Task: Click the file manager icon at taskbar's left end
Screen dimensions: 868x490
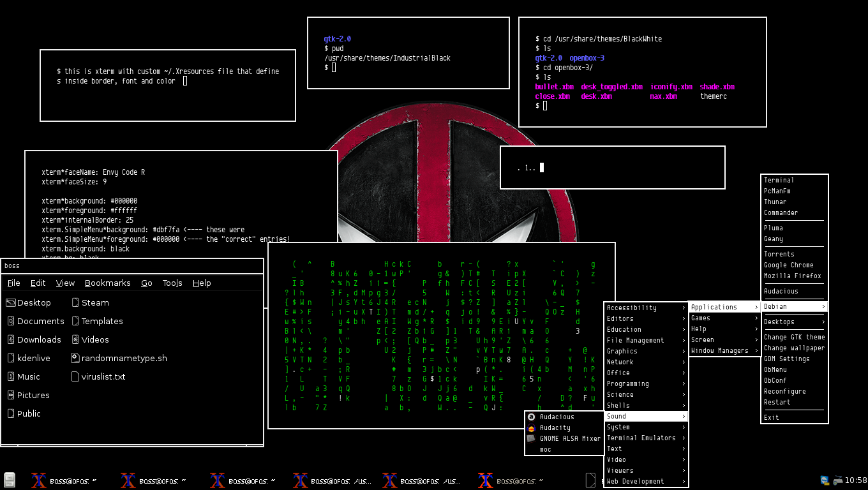Action: click(9, 480)
